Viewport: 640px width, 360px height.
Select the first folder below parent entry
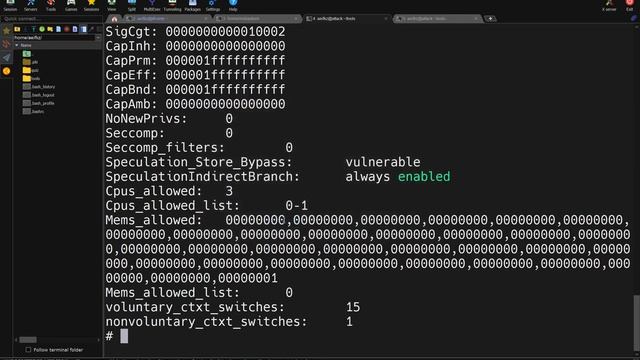point(31,62)
